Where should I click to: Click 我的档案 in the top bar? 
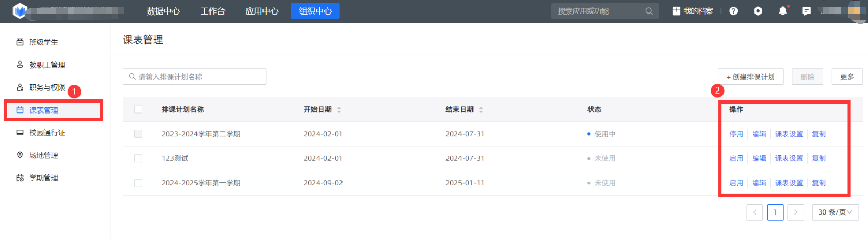click(x=698, y=11)
